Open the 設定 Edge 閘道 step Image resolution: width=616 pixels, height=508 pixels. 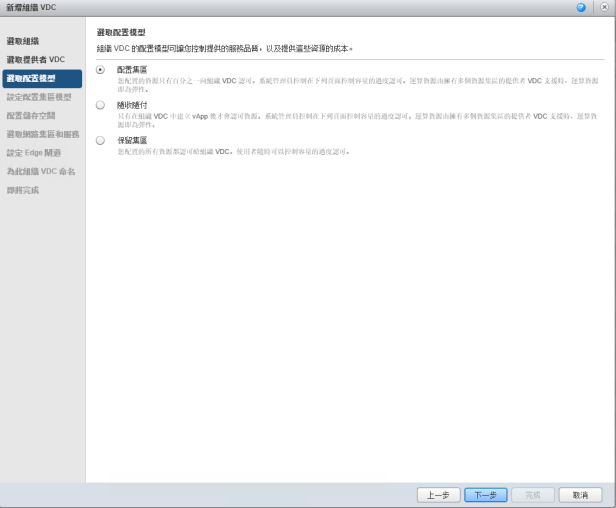[33, 153]
